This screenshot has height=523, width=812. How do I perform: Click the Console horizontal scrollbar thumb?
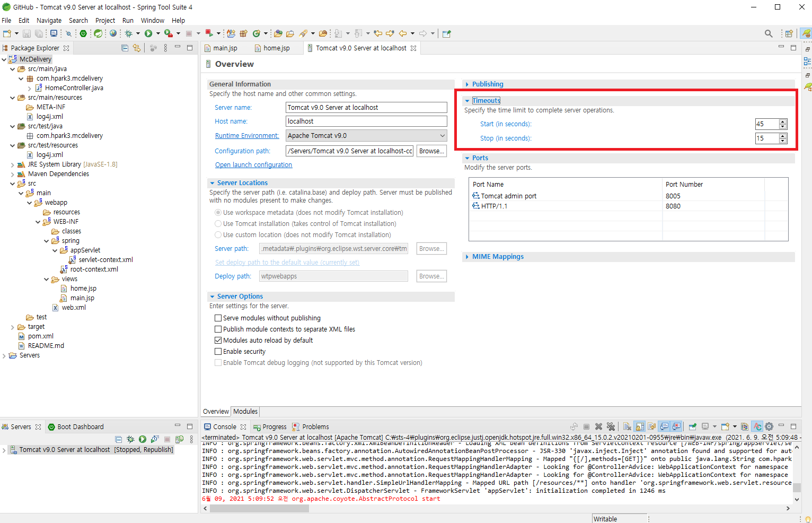pyautogui.click(x=259, y=508)
